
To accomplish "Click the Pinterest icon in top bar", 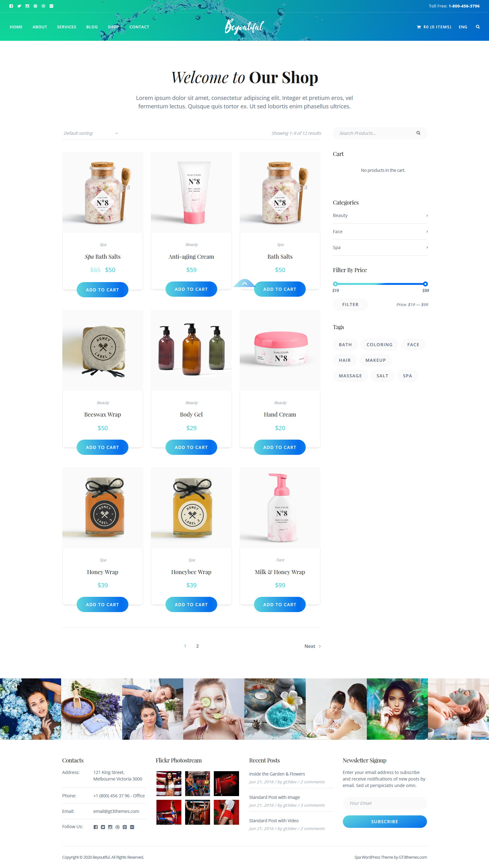I will tap(36, 6).
